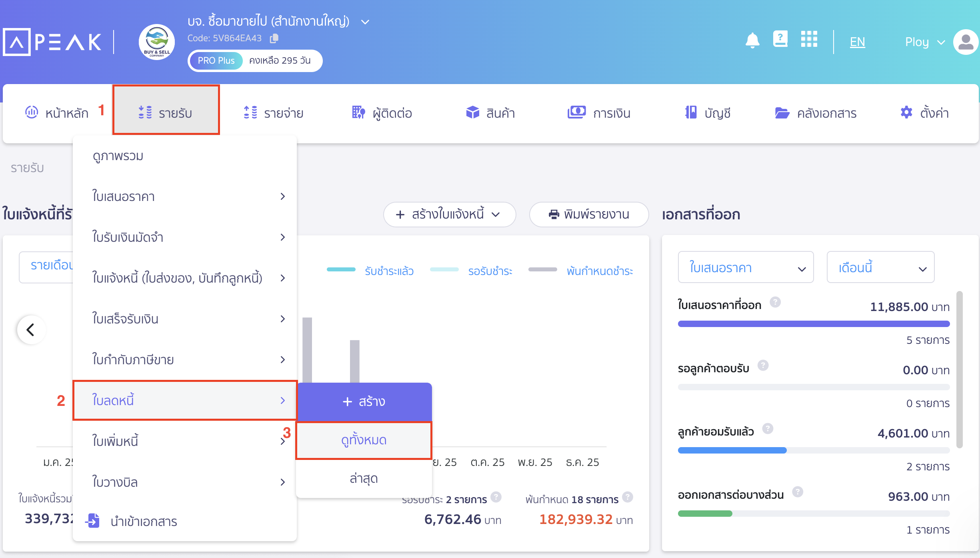The height and width of the screenshot is (558, 980).
Task: Open the สร้างใบแจ้งหนี้ dropdown button
Action: pyautogui.click(x=450, y=214)
